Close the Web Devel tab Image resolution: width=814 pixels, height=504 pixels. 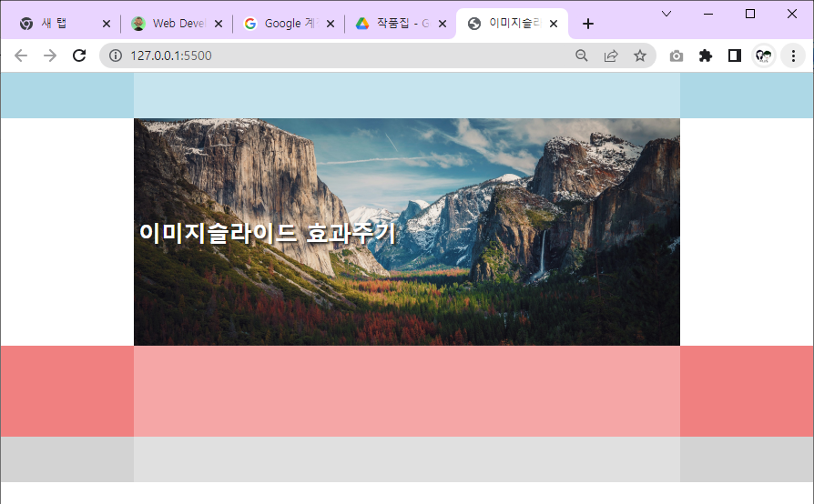pos(219,24)
